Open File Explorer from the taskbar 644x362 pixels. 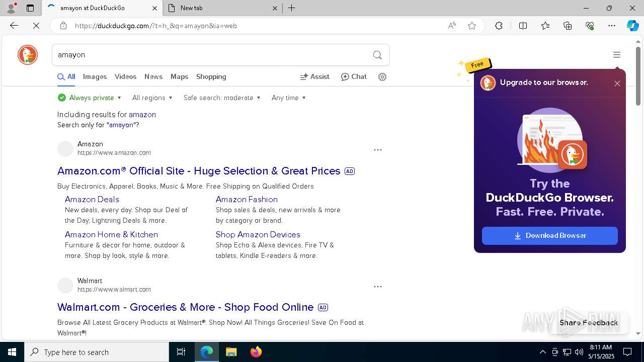[231, 352]
